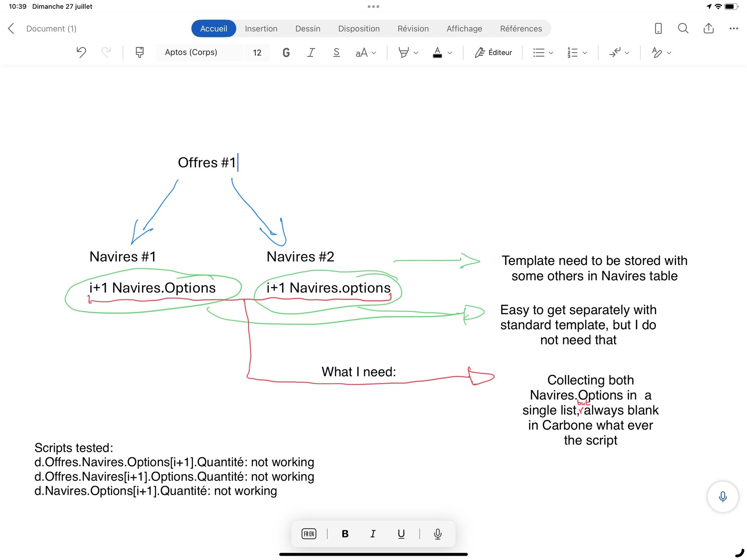Tap the What I need: text

(359, 372)
